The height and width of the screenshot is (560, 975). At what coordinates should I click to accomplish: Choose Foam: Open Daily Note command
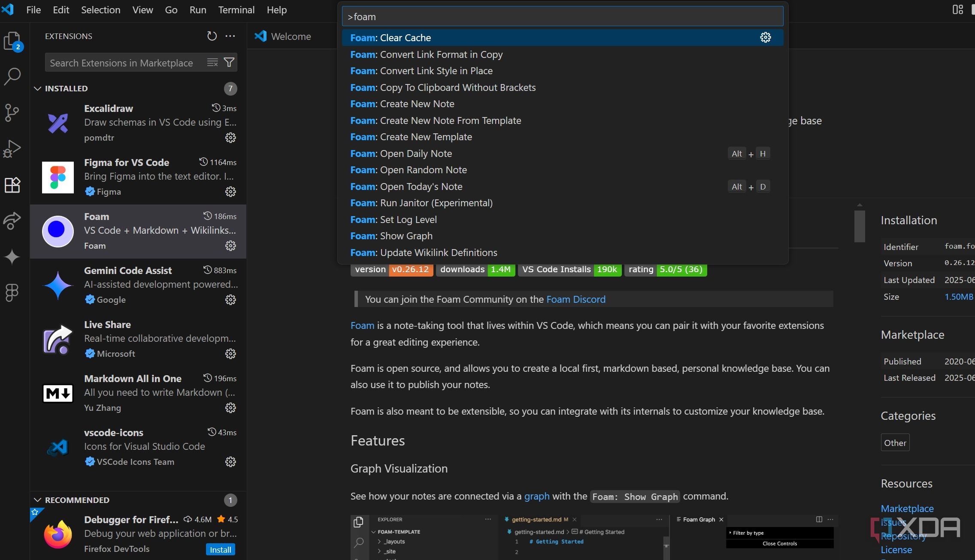click(x=563, y=154)
